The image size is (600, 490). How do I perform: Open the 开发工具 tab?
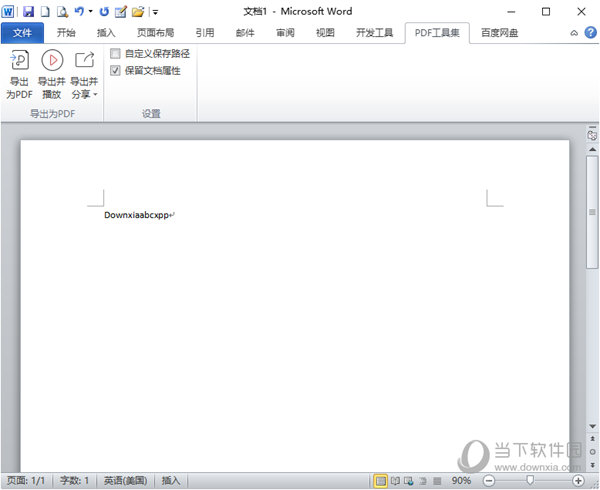point(374,33)
